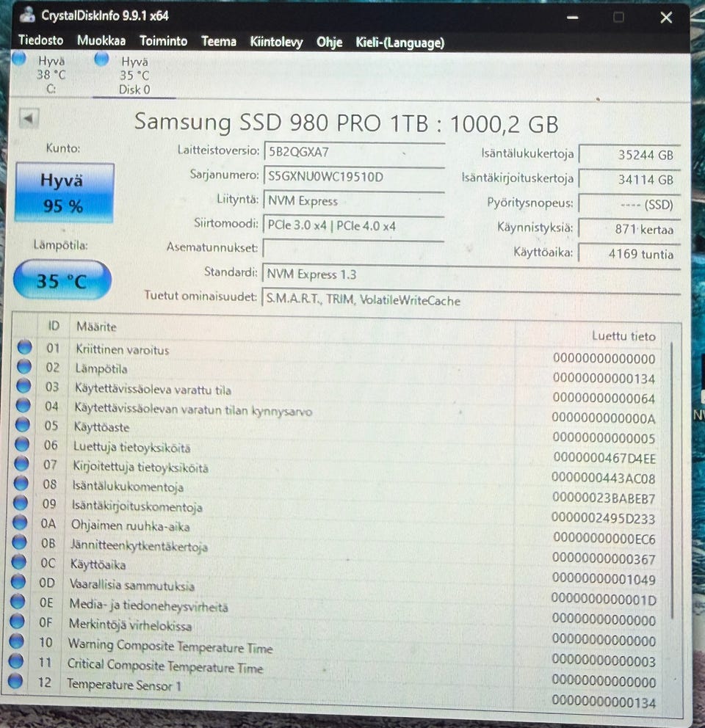This screenshot has height=728, width=705.
Task: Click status circle for Merkintöjä virhelokissa row
Action: (18, 620)
